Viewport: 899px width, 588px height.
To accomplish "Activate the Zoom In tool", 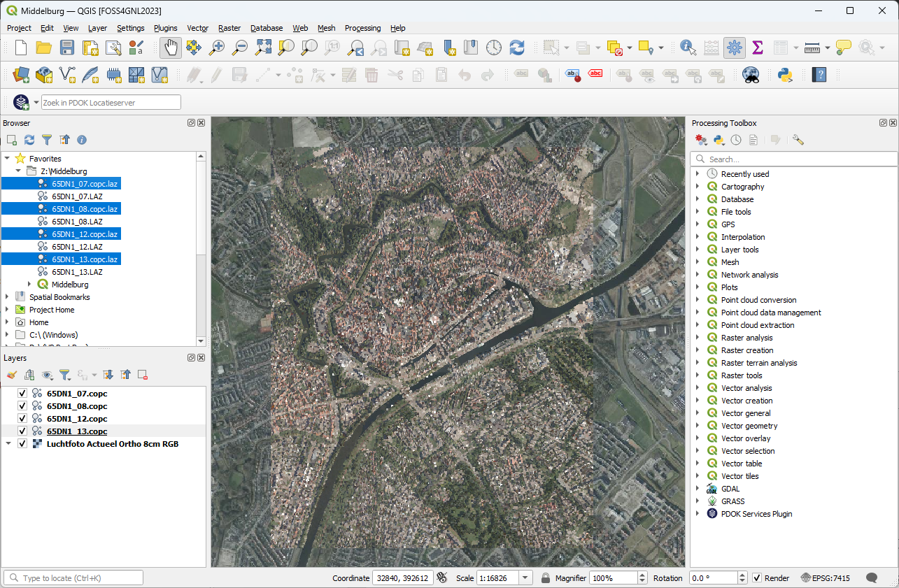I will [x=217, y=48].
